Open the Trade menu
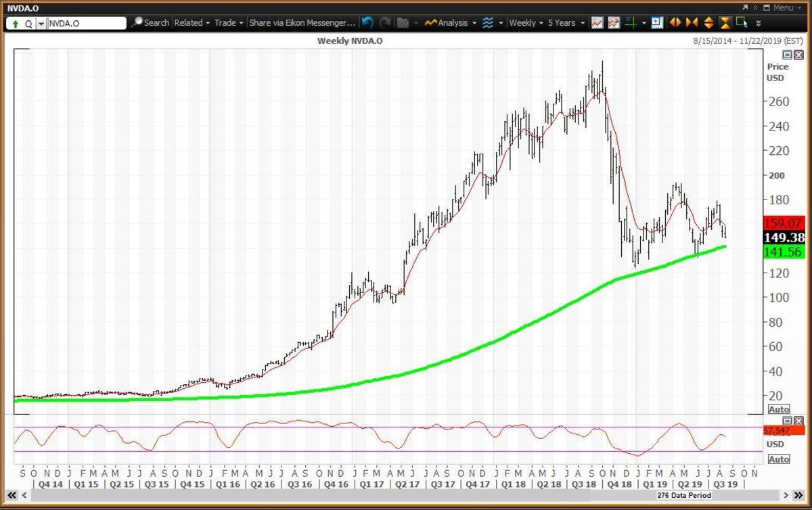 229,23
